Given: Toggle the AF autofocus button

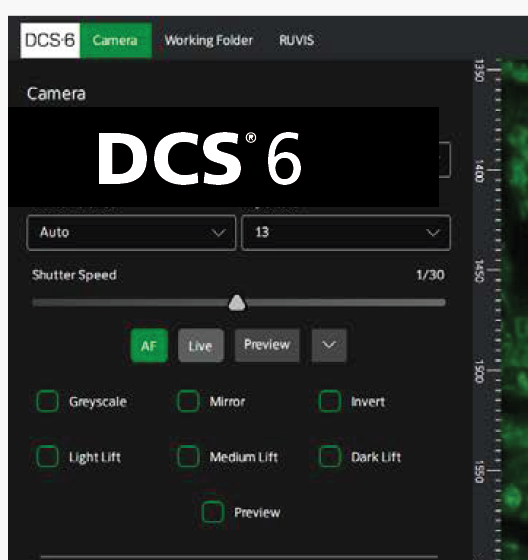Looking at the screenshot, I should pos(149,345).
